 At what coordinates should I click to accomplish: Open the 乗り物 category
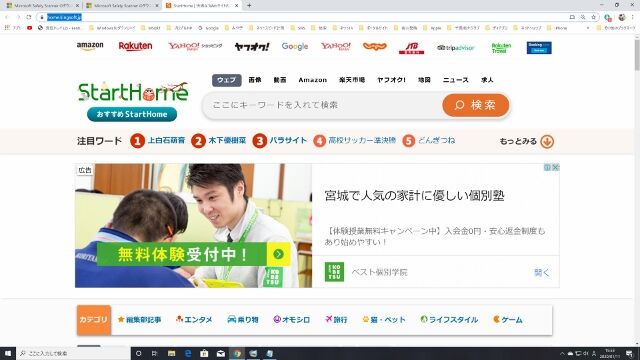click(x=243, y=320)
